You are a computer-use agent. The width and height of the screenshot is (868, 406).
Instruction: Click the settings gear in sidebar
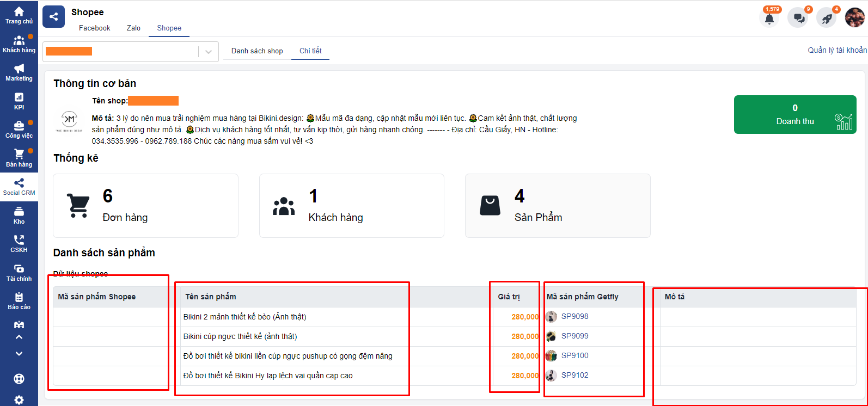[x=19, y=400]
